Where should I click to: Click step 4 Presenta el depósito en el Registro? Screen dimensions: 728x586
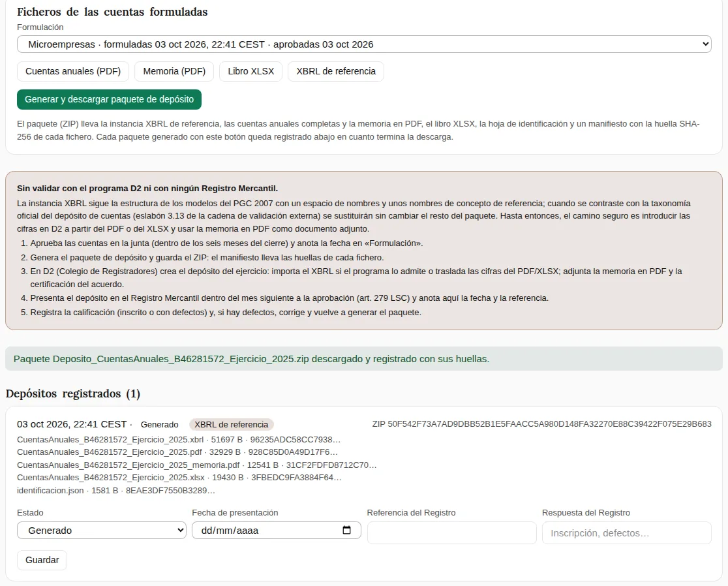click(289, 298)
